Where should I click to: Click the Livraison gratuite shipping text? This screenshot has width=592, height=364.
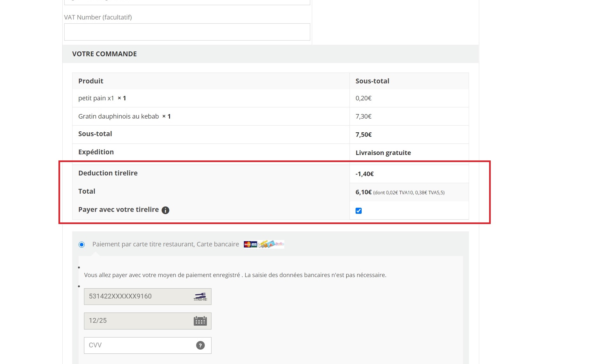pos(383,153)
